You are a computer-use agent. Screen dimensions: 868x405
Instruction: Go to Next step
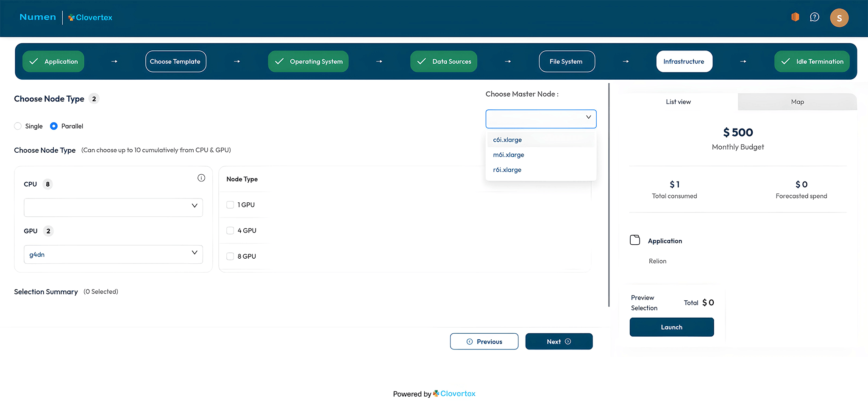click(559, 341)
